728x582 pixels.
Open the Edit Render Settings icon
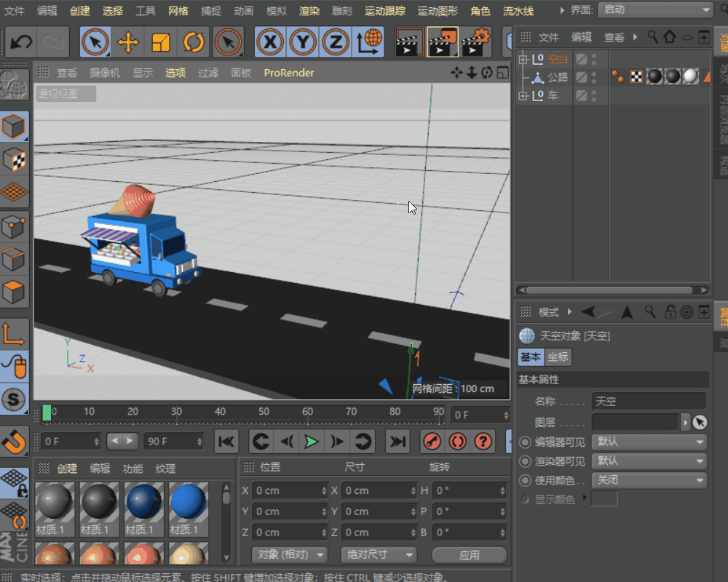point(475,42)
